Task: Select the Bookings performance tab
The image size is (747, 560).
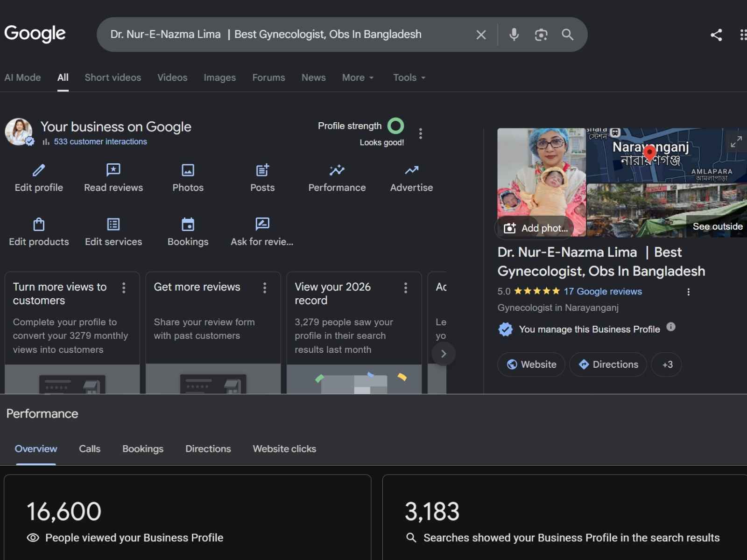Action: tap(143, 449)
